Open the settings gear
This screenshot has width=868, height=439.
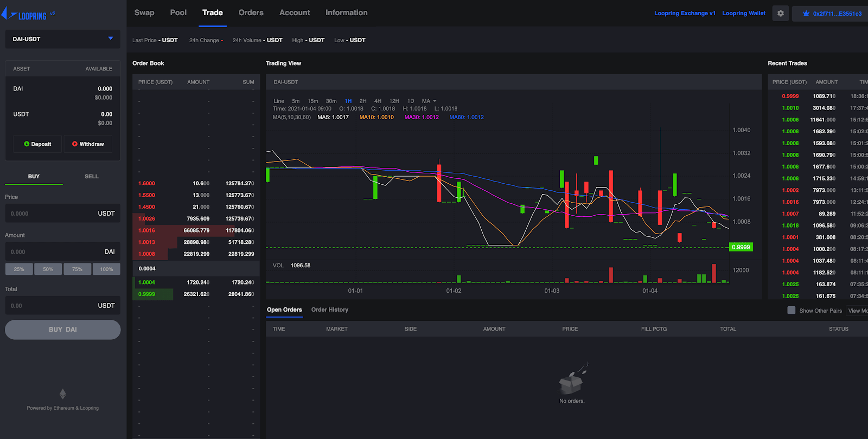click(781, 14)
